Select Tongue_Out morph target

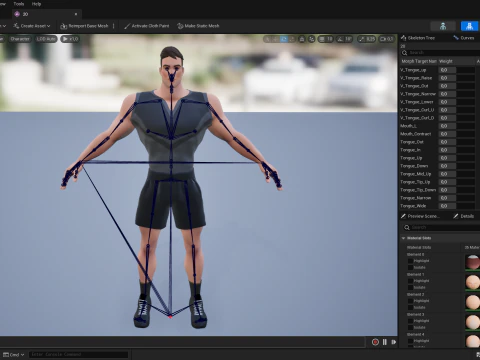(411, 142)
